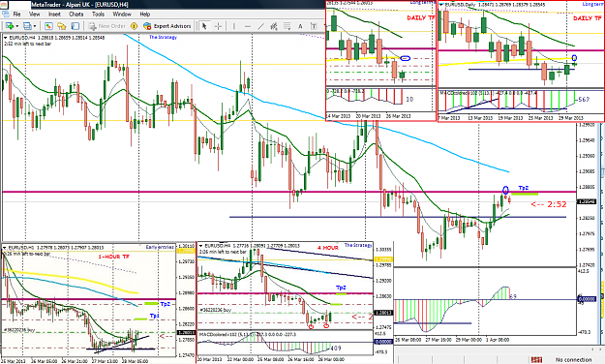605x364 pixels.
Task: Toggle triangle beside EURUSD,Daily chart title
Action: click(441, 5)
